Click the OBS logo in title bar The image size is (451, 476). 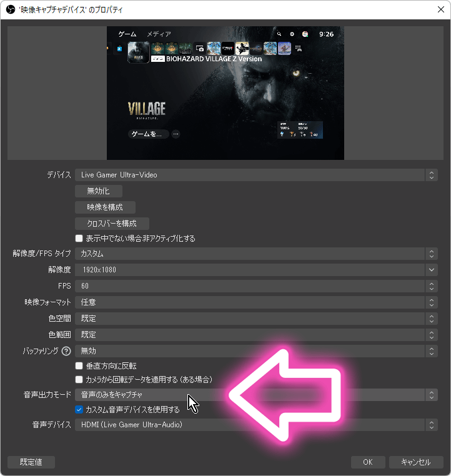click(11, 10)
